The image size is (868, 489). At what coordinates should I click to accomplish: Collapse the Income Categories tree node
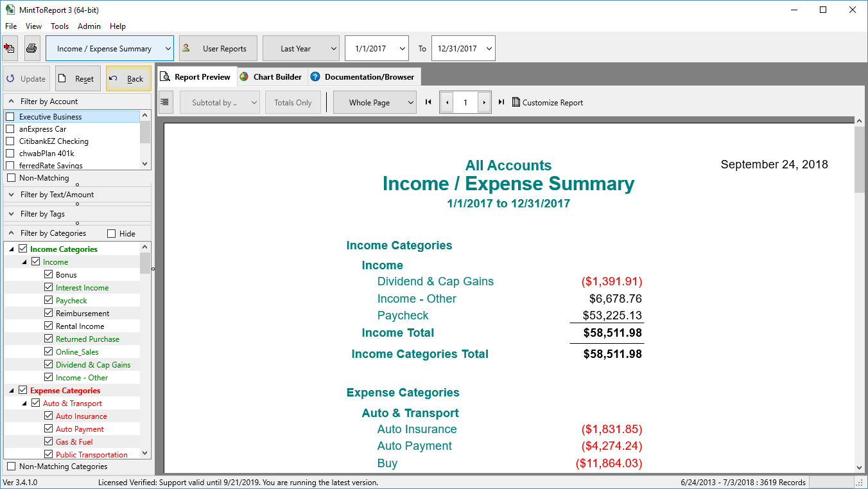click(12, 249)
